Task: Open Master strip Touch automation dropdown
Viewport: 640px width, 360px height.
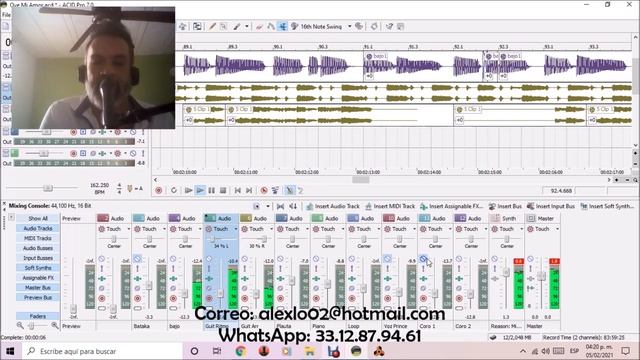Action: click(557, 229)
